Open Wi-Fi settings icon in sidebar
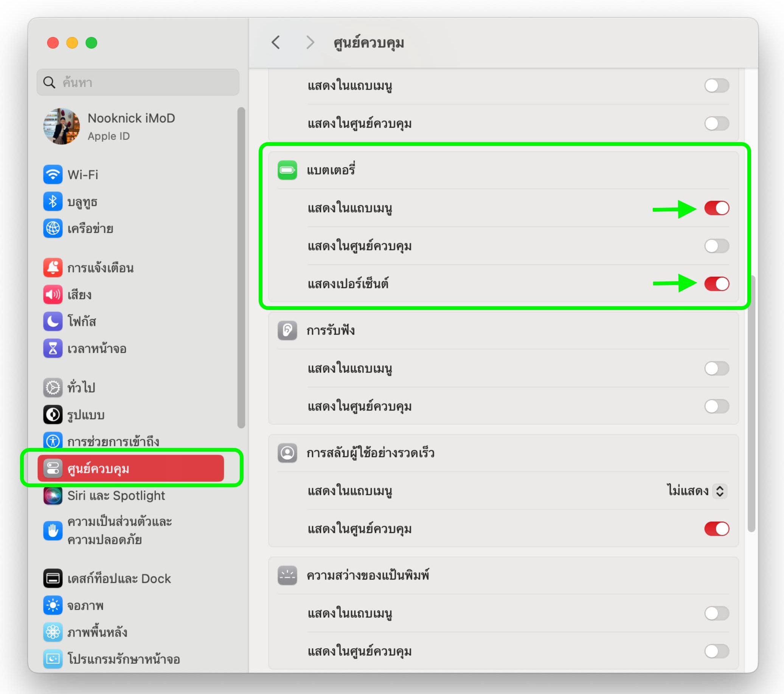Image resolution: width=784 pixels, height=694 pixels. point(53,175)
